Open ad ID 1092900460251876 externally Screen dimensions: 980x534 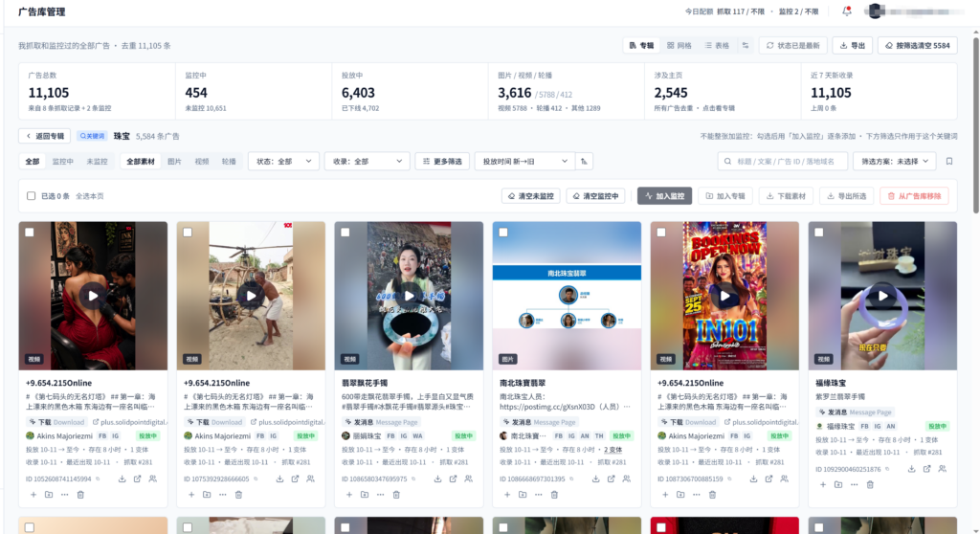tap(926, 469)
